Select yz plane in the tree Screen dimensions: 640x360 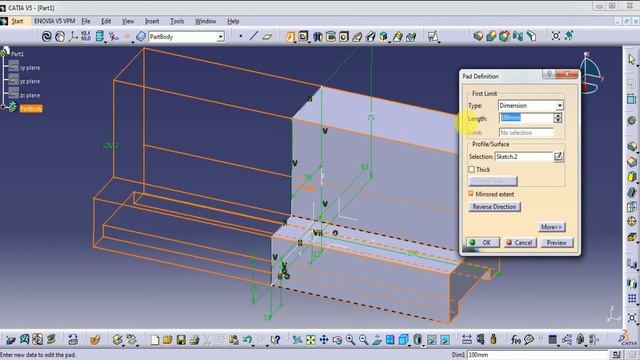pos(30,81)
